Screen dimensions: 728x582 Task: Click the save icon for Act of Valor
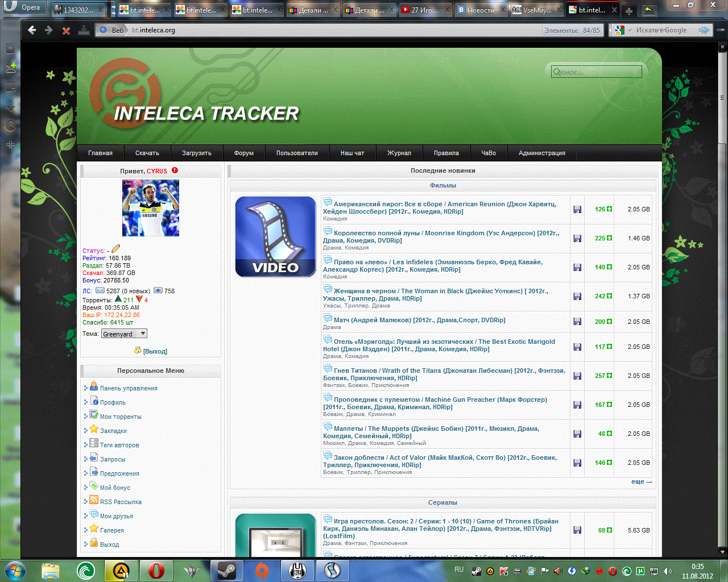[577, 463]
